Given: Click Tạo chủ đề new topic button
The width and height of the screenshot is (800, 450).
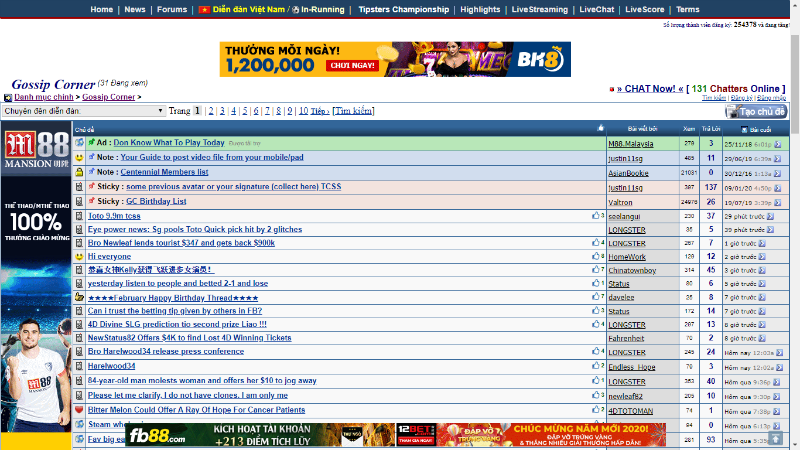Looking at the screenshot, I should click(756, 111).
